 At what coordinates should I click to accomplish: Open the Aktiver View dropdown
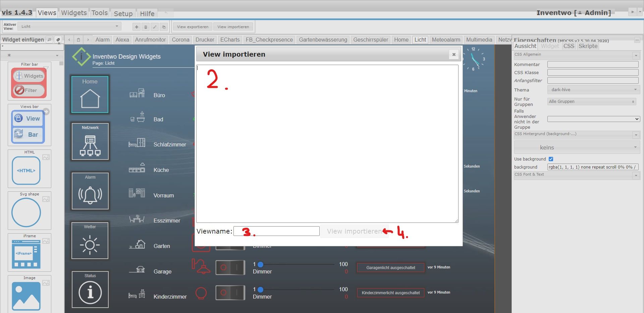(x=70, y=26)
